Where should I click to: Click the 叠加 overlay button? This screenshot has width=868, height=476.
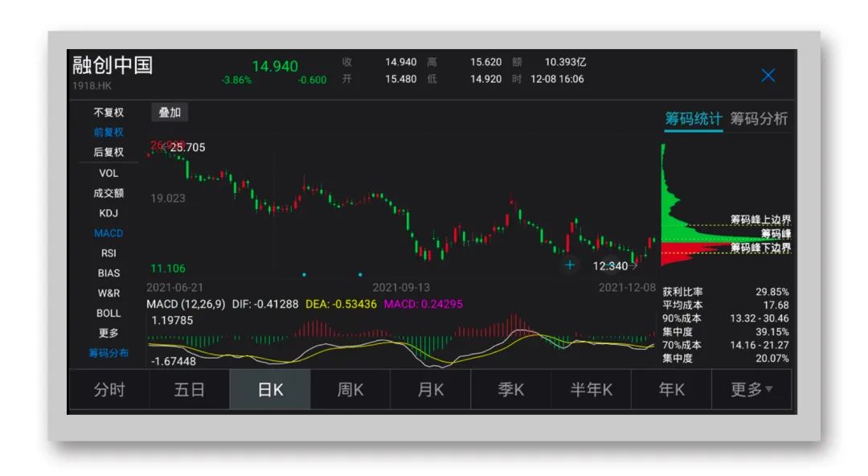click(x=170, y=113)
